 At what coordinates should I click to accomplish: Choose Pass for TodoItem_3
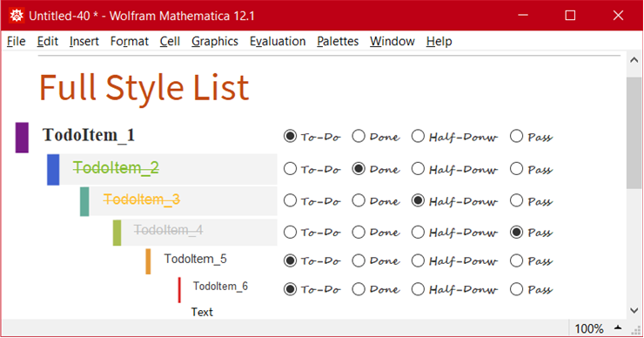pyautogui.click(x=516, y=200)
